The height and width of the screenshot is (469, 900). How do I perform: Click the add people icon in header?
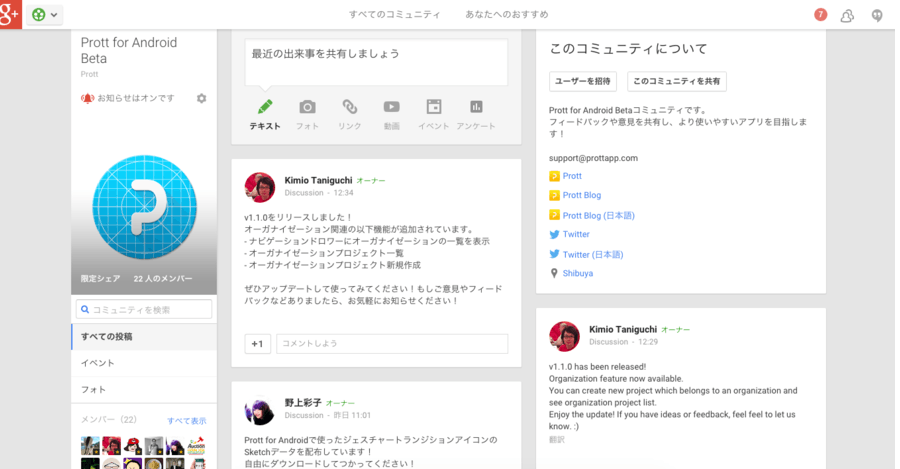point(847,15)
